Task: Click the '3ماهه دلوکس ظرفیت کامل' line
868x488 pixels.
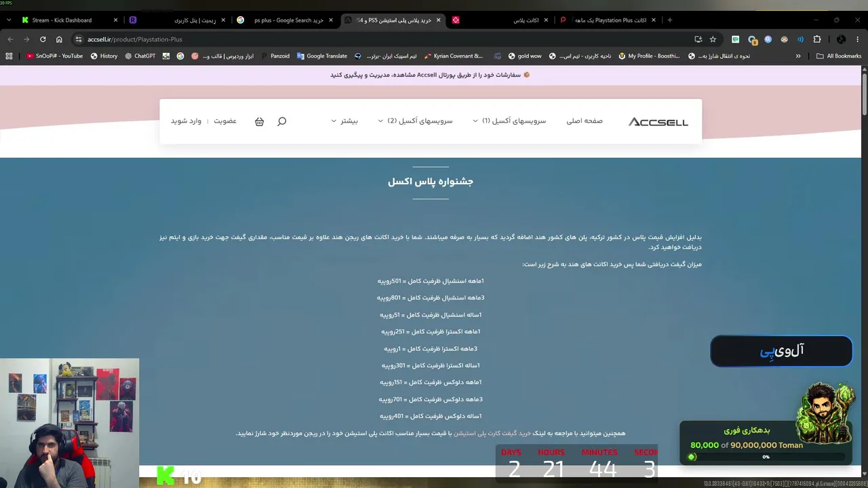Action: (431, 400)
